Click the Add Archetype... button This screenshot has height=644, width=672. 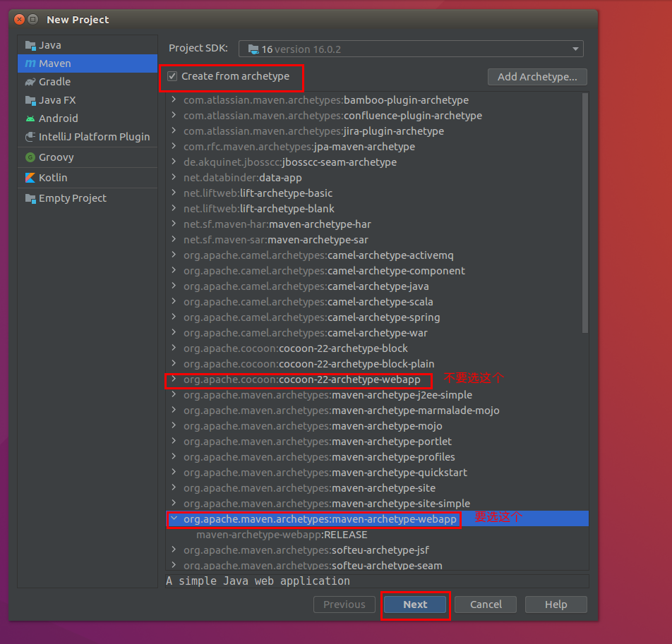537,77
